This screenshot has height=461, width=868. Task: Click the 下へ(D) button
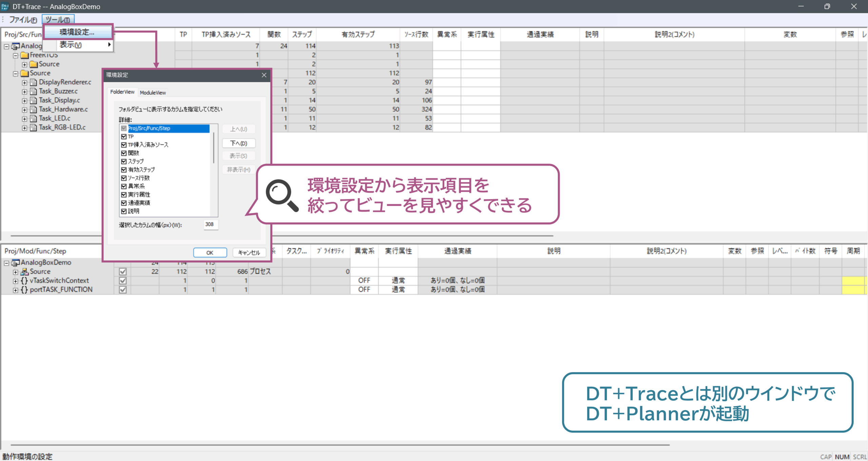tap(239, 143)
